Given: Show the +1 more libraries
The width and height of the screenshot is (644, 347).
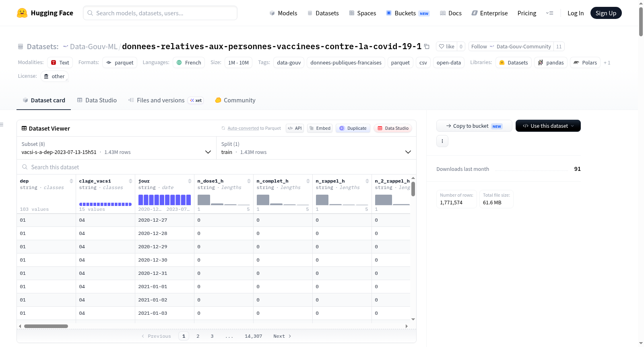Looking at the screenshot, I should (x=607, y=63).
